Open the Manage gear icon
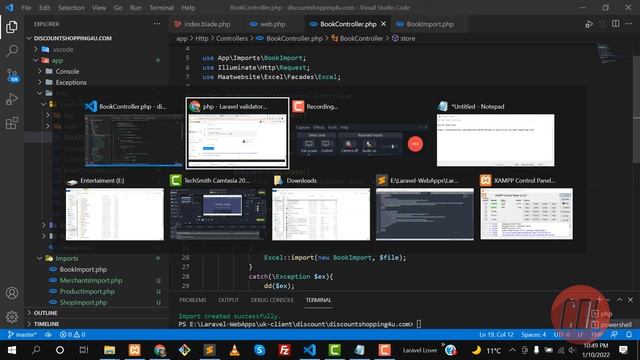The image size is (640, 360). click(12, 317)
